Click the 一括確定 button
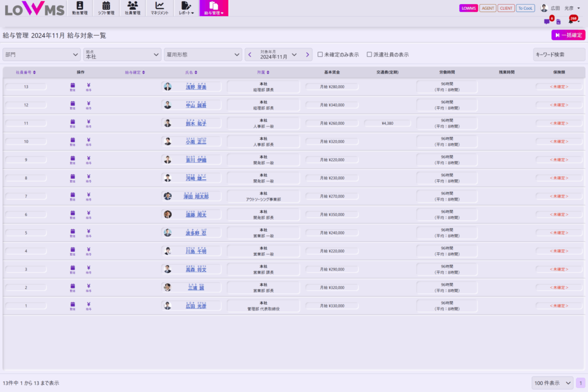This screenshot has height=392, width=588. click(x=568, y=35)
